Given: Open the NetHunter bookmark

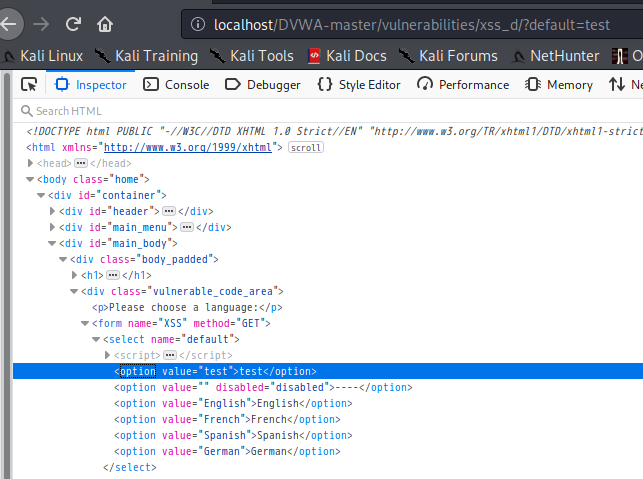Looking at the screenshot, I should tap(555, 56).
